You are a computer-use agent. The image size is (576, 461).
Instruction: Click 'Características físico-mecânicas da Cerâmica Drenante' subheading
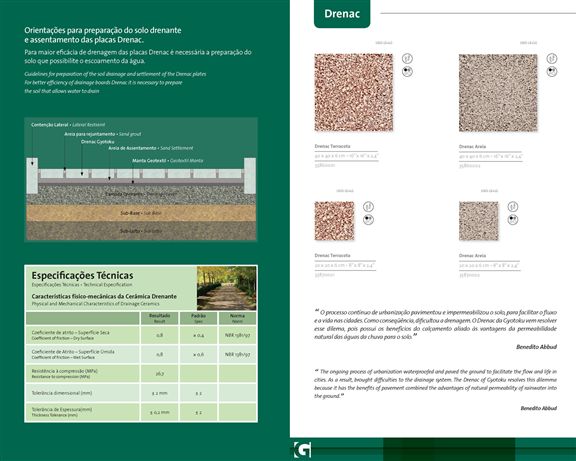104,296
